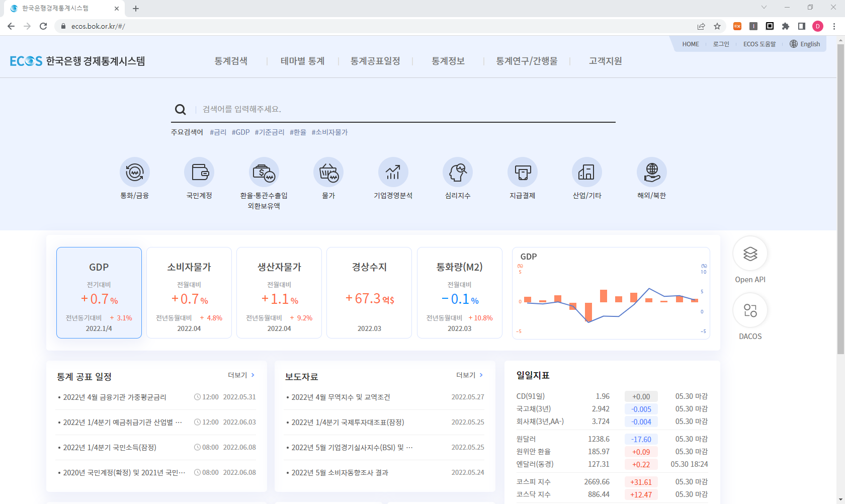Open the 물가 basket icon

point(328,173)
